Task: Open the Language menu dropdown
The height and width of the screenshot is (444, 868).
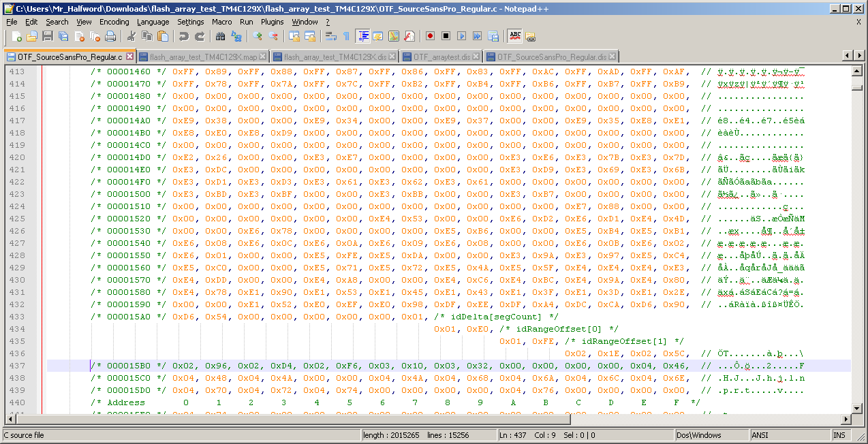Action: (153, 22)
